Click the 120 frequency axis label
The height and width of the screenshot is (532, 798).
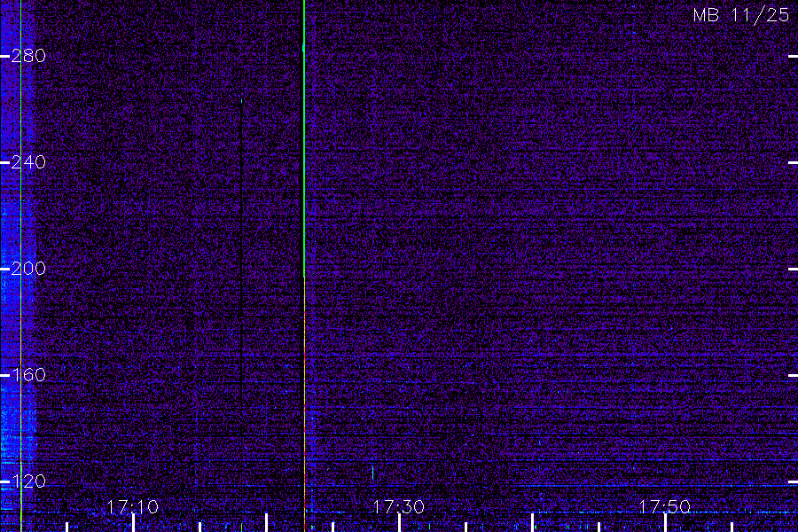click(x=28, y=481)
